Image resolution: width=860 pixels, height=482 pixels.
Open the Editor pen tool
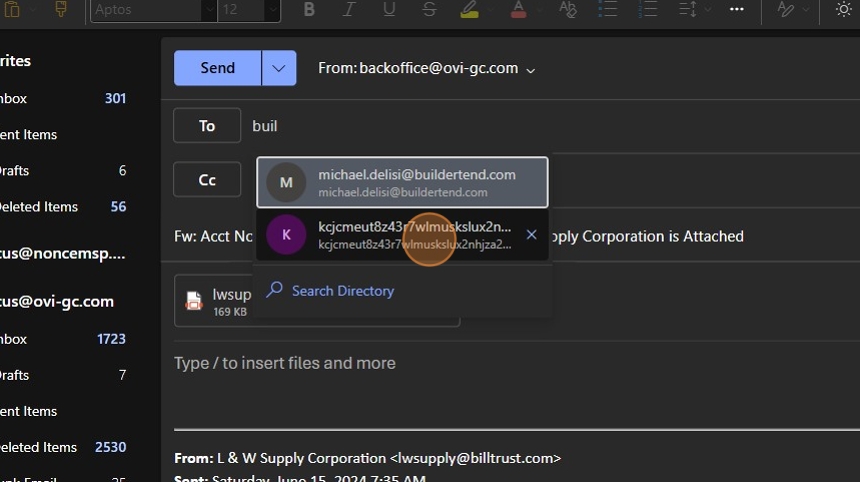[x=785, y=9]
